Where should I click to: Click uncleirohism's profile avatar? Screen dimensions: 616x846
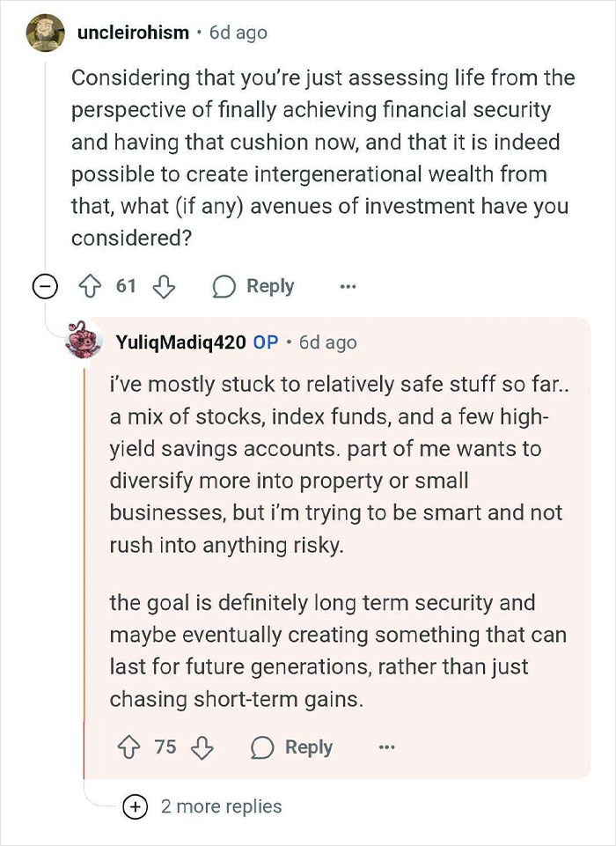tap(43, 33)
